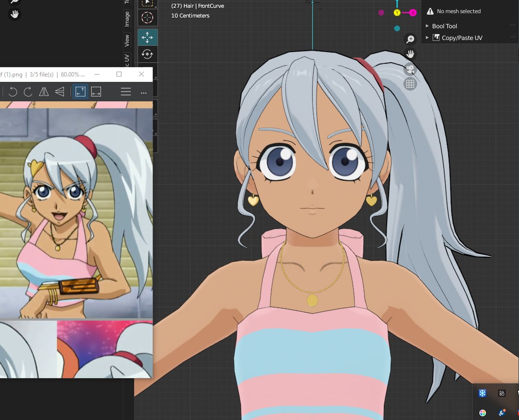This screenshot has width=519, height=420.
Task: Open the Image sidebar tab
Action: [x=127, y=19]
